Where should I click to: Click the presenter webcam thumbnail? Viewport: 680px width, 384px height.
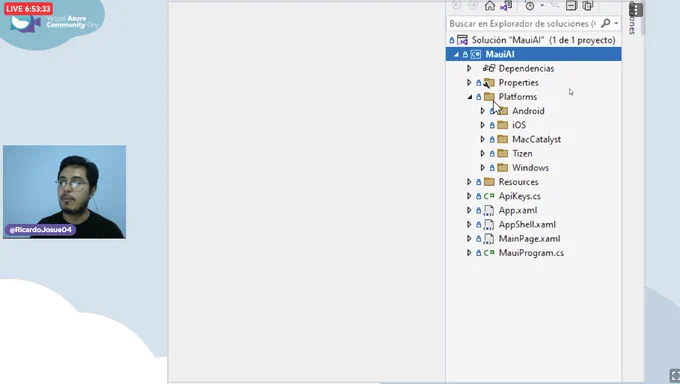coord(65,192)
